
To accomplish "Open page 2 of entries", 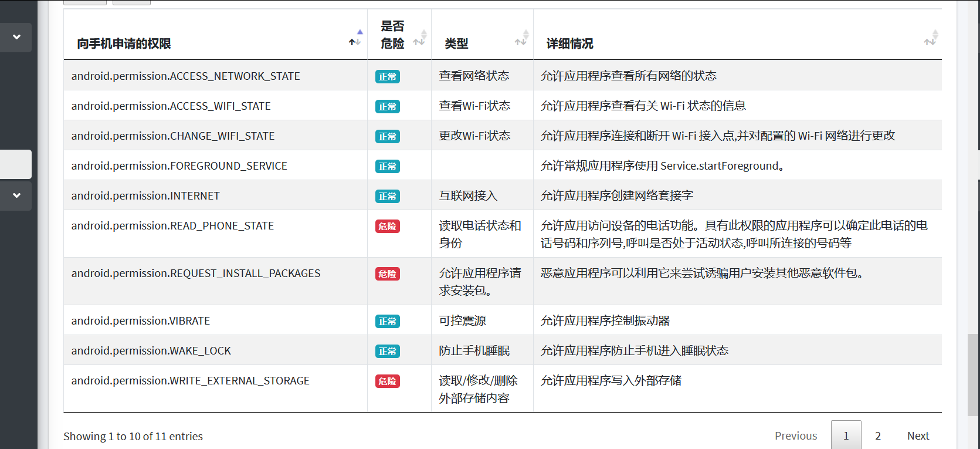I will click(x=878, y=436).
